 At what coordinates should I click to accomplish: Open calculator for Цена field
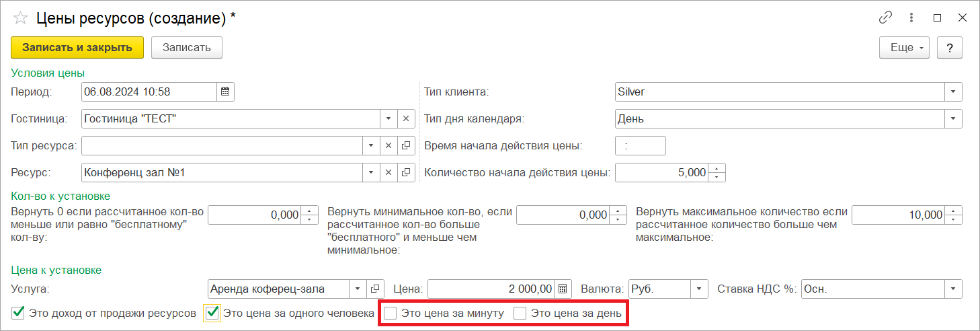(563, 289)
